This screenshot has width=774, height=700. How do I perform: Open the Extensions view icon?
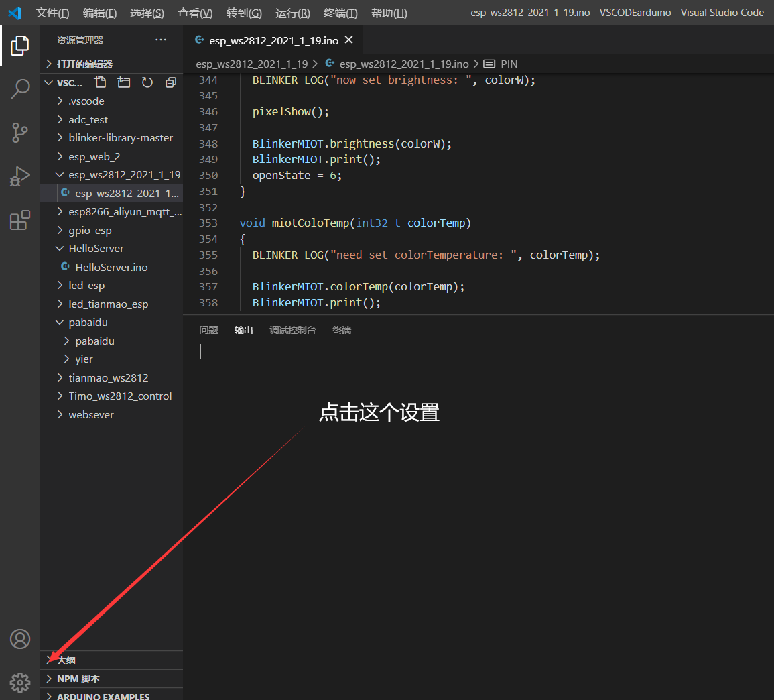point(19,220)
